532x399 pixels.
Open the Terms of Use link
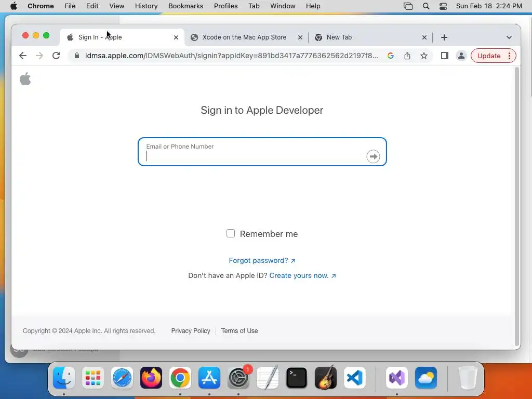pyautogui.click(x=240, y=331)
